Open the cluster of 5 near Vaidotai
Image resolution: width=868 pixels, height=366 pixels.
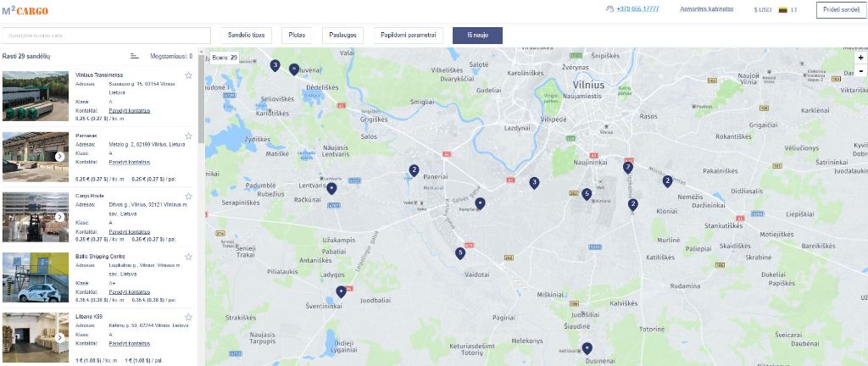click(x=459, y=253)
